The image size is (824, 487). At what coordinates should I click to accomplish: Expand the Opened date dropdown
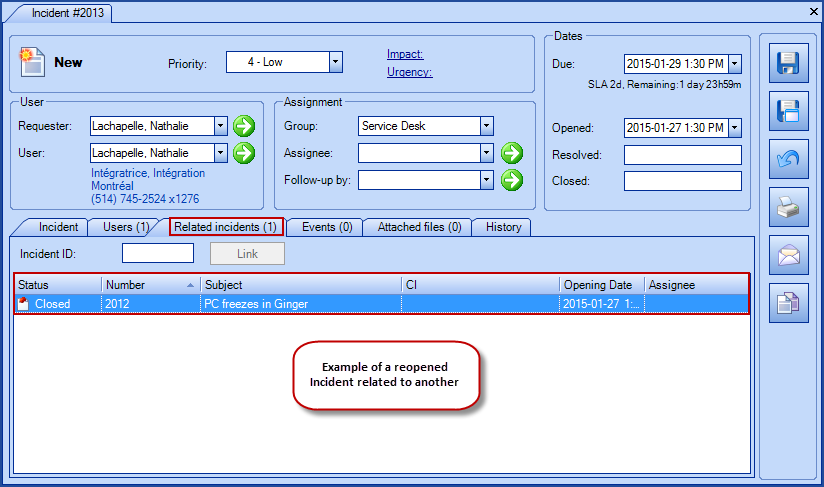735,127
